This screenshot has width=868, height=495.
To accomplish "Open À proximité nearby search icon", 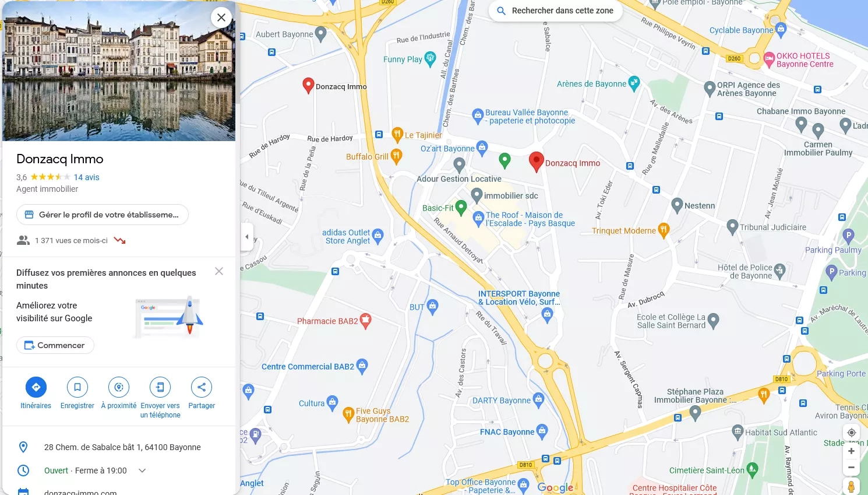I will click(x=119, y=387).
